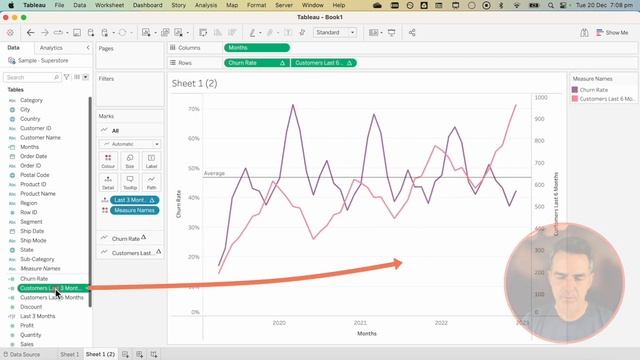Open the Format menu
This screenshot has height=360, width=640.
pyautogui.click(x=256, y=5)
